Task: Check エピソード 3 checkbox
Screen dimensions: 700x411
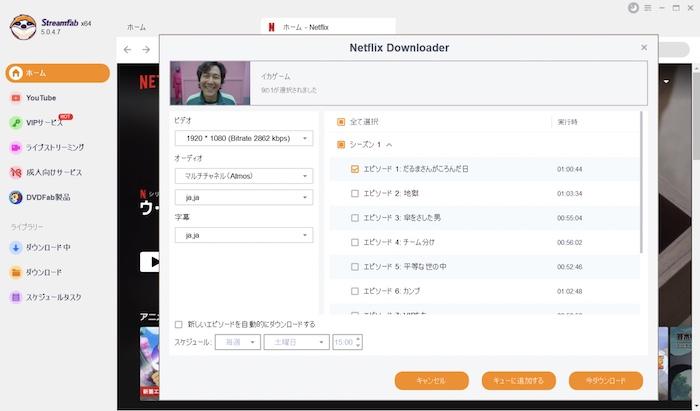Action: tap(355, 218)
